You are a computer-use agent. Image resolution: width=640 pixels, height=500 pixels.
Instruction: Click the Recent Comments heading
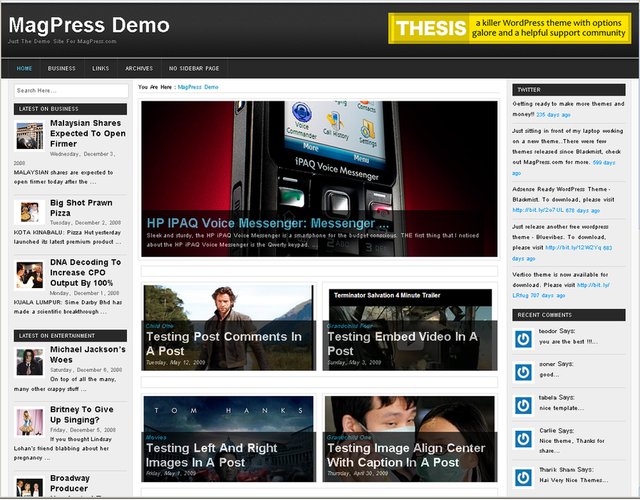(x=569, y=315)
